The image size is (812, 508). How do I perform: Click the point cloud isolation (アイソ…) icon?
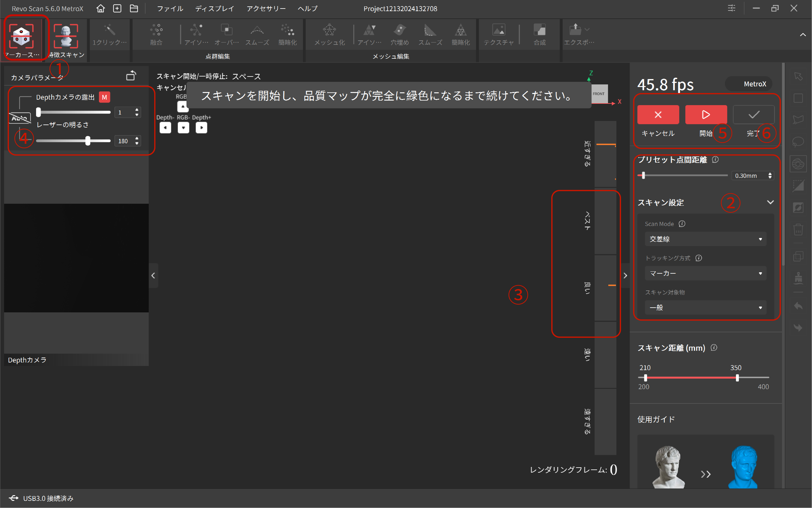(x=196, y=30)
